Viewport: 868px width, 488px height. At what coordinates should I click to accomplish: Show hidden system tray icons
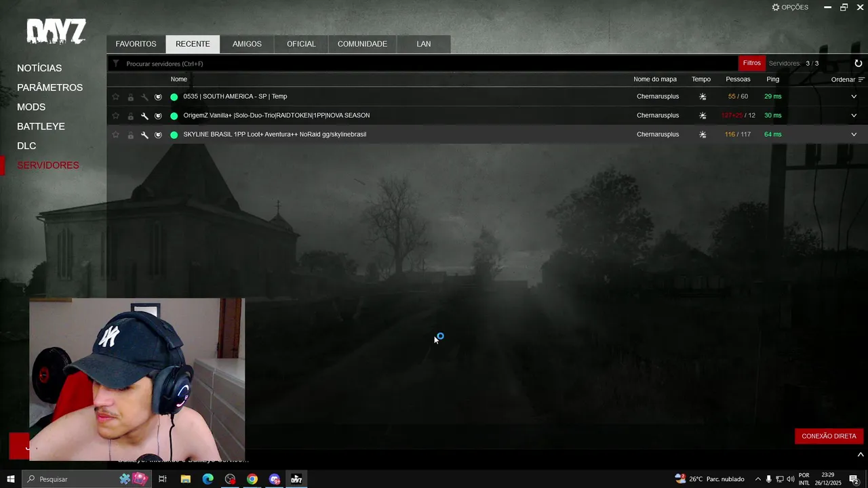coord(758,479)
